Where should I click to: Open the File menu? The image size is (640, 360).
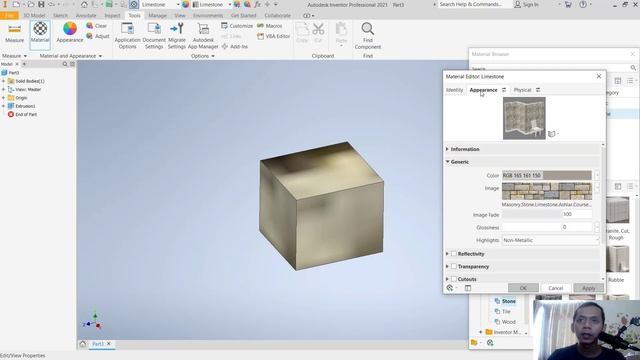9,16
